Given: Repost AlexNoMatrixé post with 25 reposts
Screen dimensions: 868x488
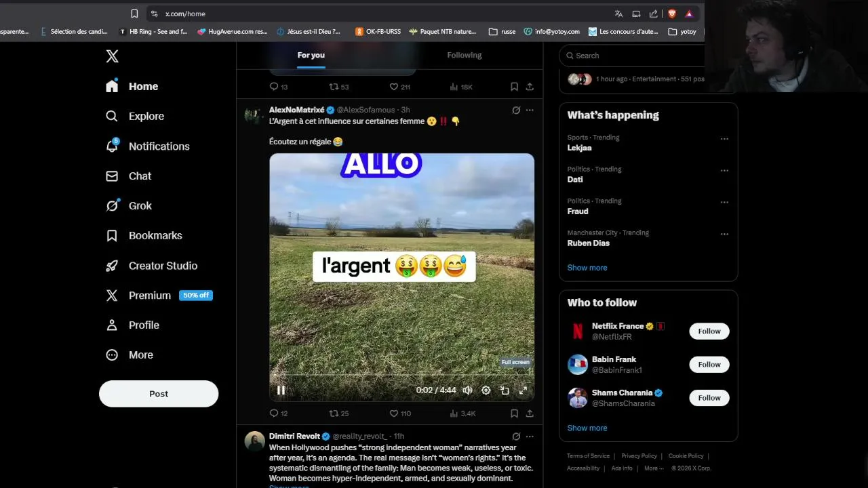Looking at the screenshot, I should click(338, 413).
